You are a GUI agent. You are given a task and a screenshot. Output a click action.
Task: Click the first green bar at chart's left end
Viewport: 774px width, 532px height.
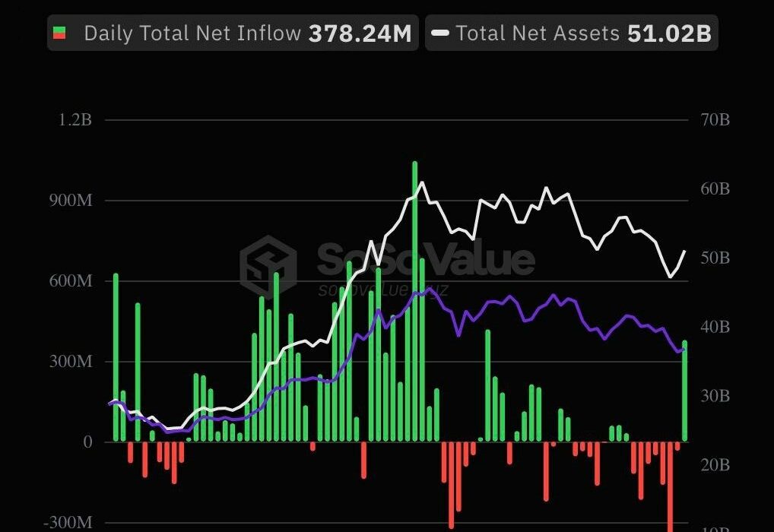(x=116, y=357)
